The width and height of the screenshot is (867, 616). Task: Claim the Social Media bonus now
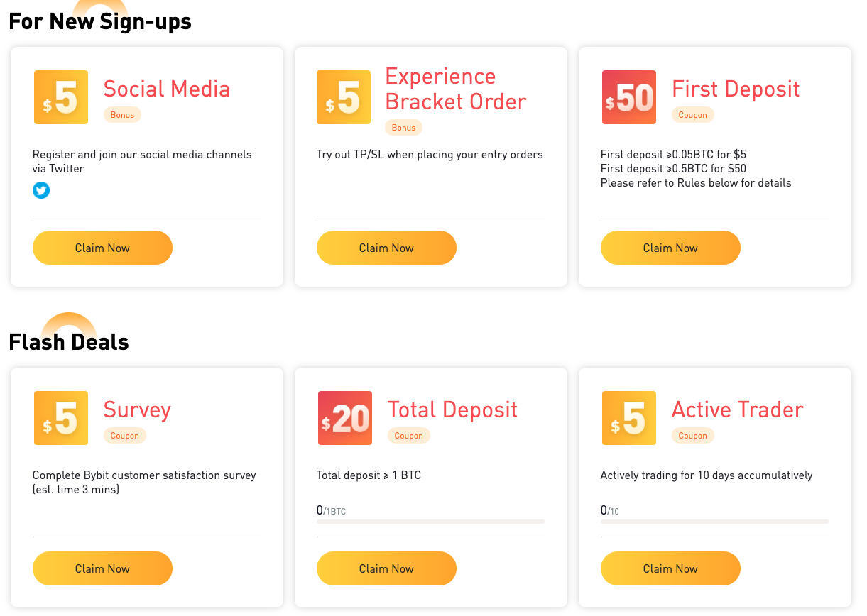(x=102, y=248)
